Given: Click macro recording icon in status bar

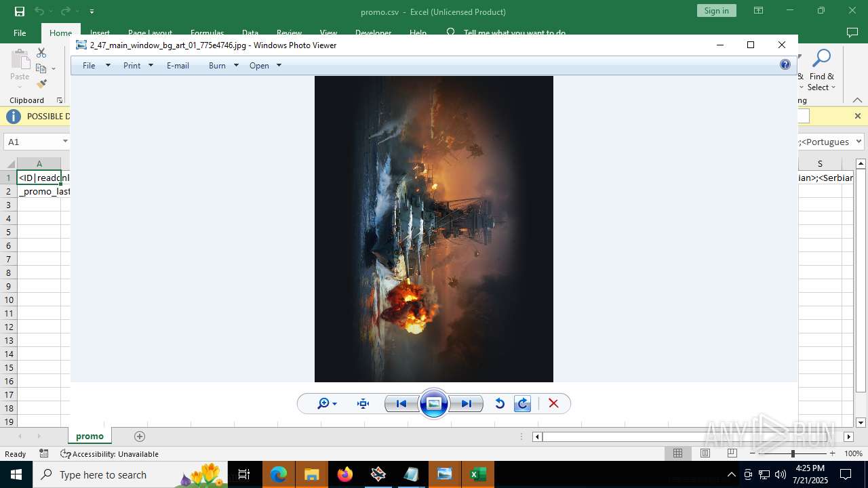Looking at the screenshot, I should click(44, 453).
